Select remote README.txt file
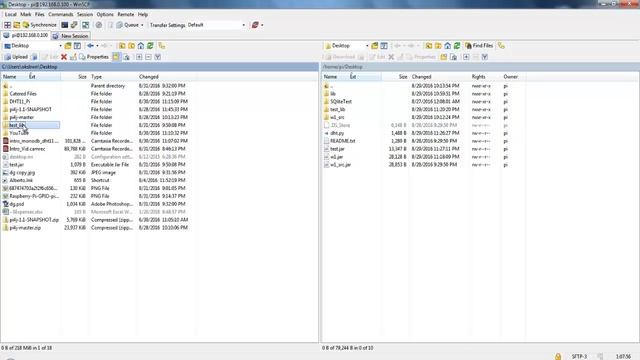 (342, 141)
